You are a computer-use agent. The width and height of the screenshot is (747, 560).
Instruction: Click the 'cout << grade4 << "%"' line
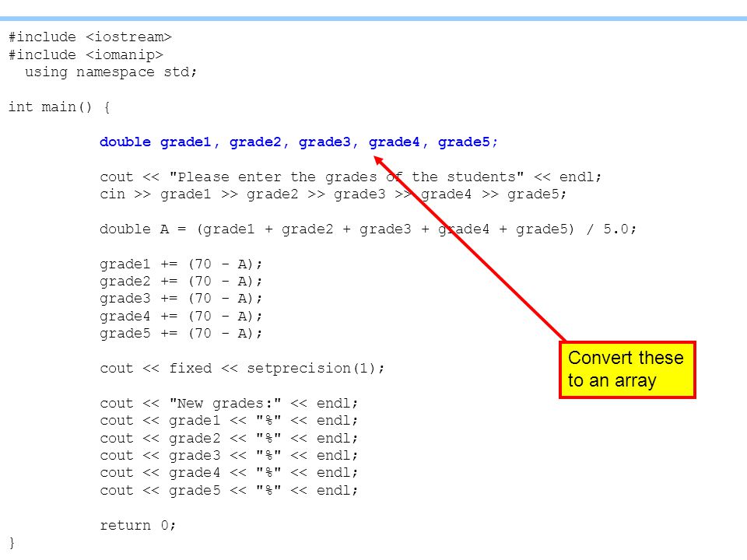pyautogui.click(x=229, y=473)
